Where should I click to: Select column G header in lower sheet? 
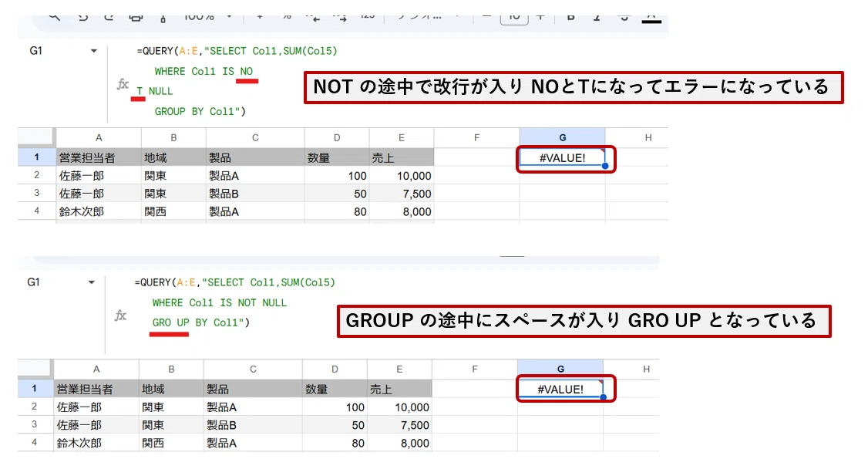[560, 370]
